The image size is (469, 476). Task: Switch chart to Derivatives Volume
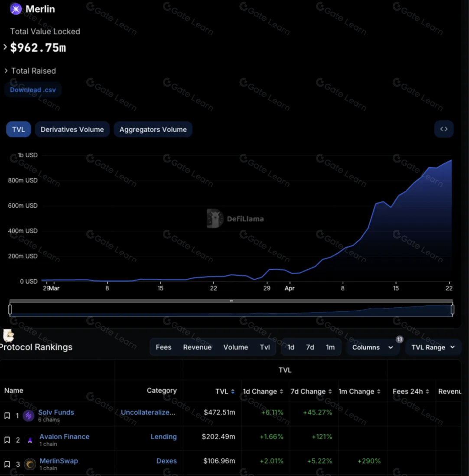click(x=72, y=129)
